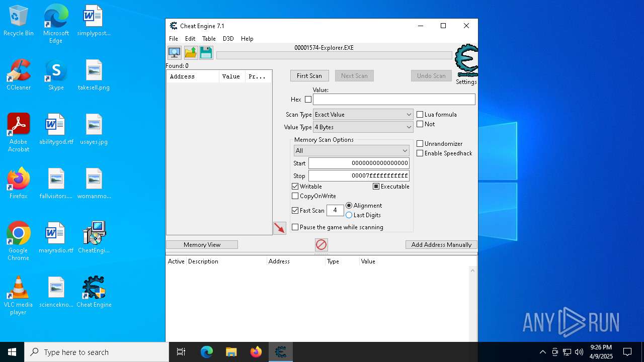Image resolution: width=644 pixels, height=362 pixels.
Task: Click the Undo Scan button
Action: [431, 76]
